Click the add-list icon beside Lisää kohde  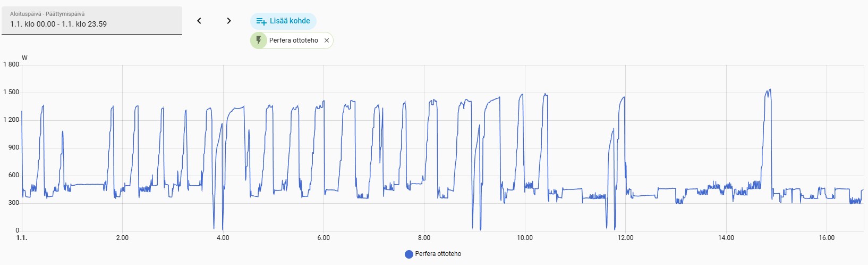261,21
